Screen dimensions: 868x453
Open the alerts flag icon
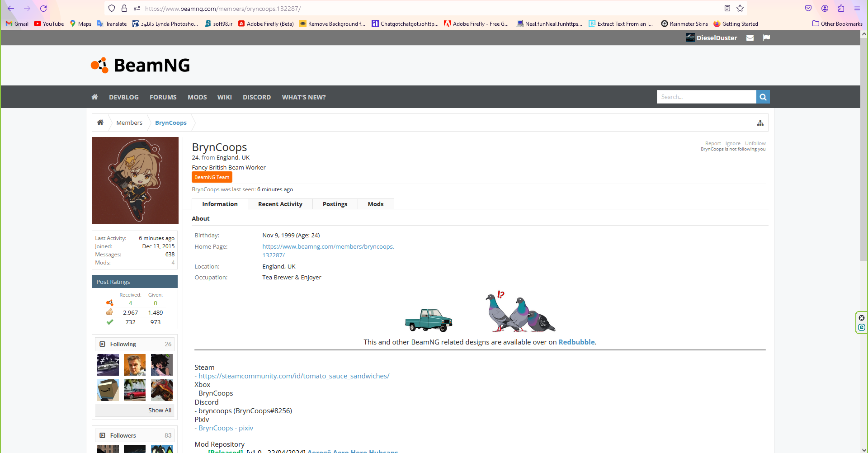[766, 38]
